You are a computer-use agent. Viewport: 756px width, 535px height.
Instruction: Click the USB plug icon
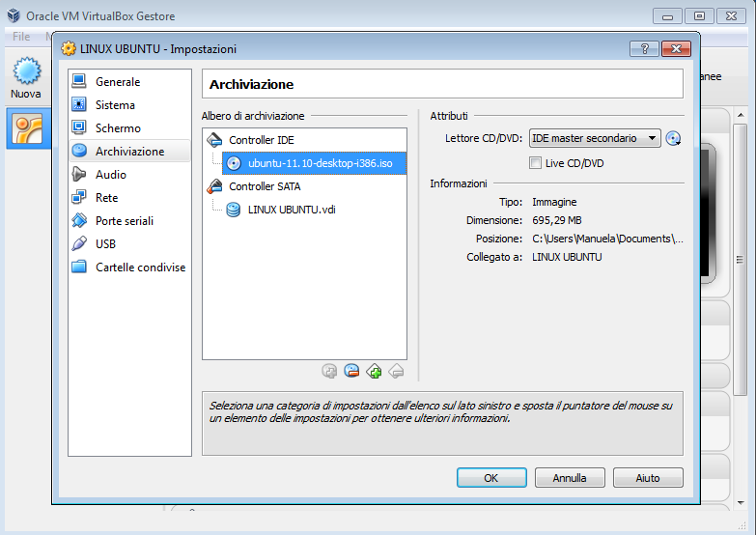click(x=79, y=243)
